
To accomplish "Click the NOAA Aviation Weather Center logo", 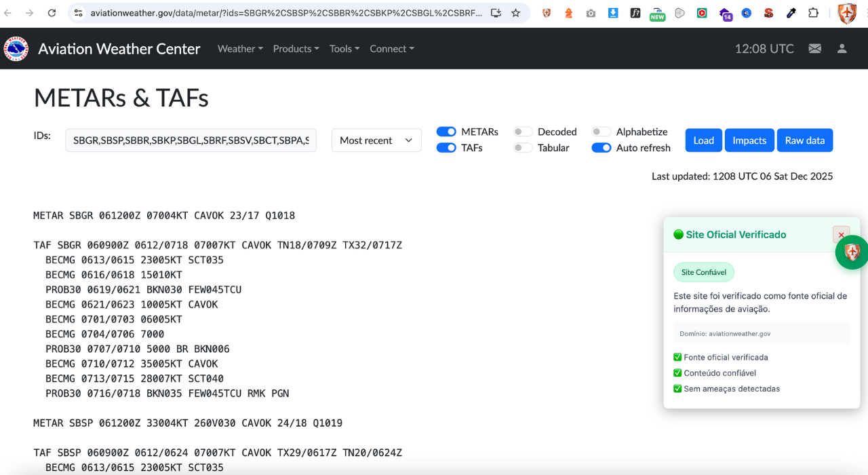I will pos(16,49).
